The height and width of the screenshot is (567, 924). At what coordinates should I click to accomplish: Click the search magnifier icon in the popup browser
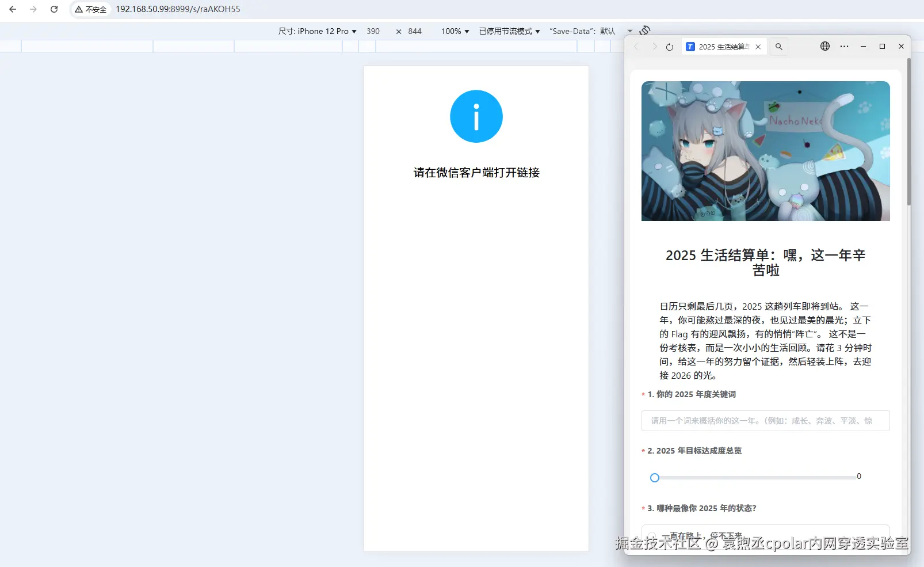778,47
